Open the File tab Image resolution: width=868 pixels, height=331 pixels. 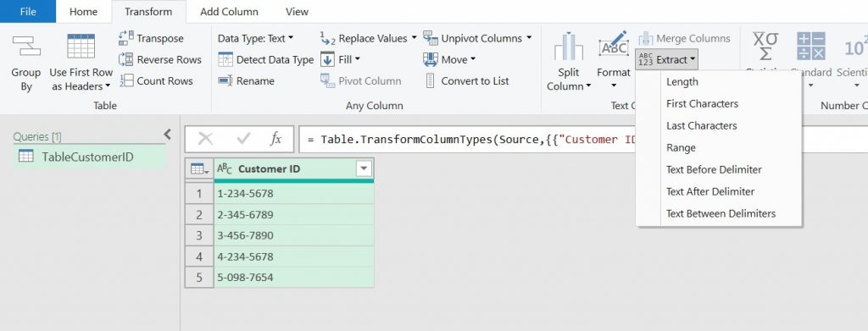point(28,12)
